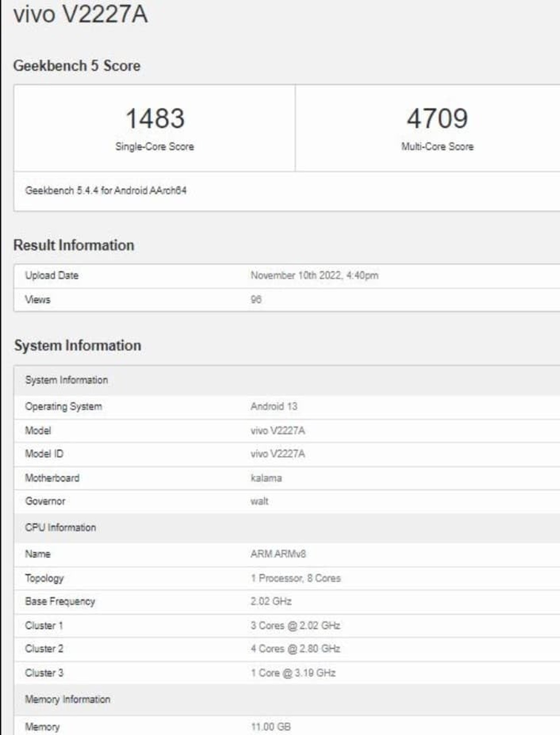Click the single-core score value 1483
560x735 pixels.
point(155,118)
